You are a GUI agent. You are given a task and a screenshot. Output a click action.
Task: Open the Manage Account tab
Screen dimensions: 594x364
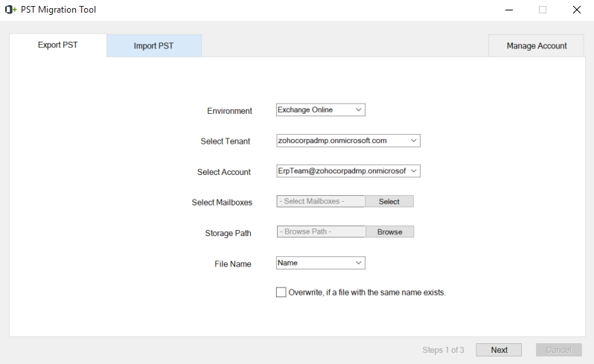(537, 46)
